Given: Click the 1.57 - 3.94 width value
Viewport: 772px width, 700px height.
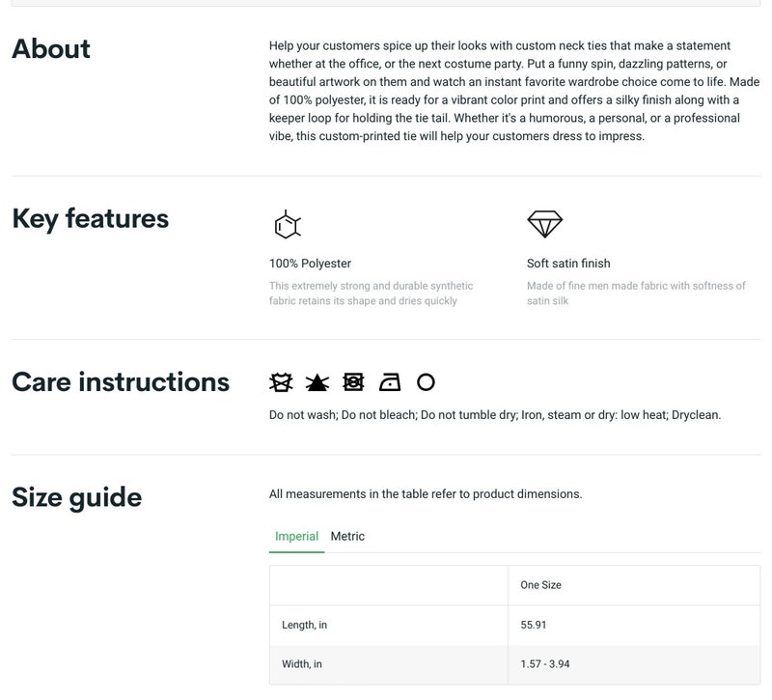Looking at the screenshot, I should pos(545,663).
